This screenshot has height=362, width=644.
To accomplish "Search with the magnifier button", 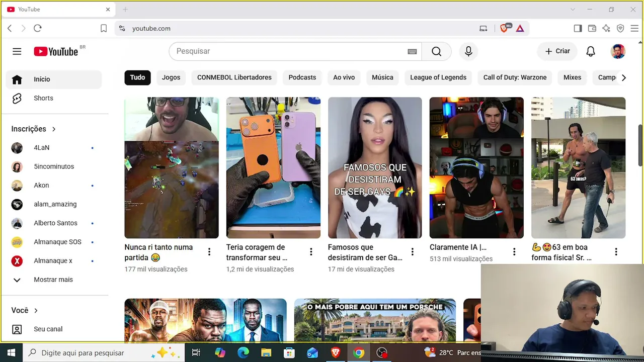I will (x=436, y=51).
